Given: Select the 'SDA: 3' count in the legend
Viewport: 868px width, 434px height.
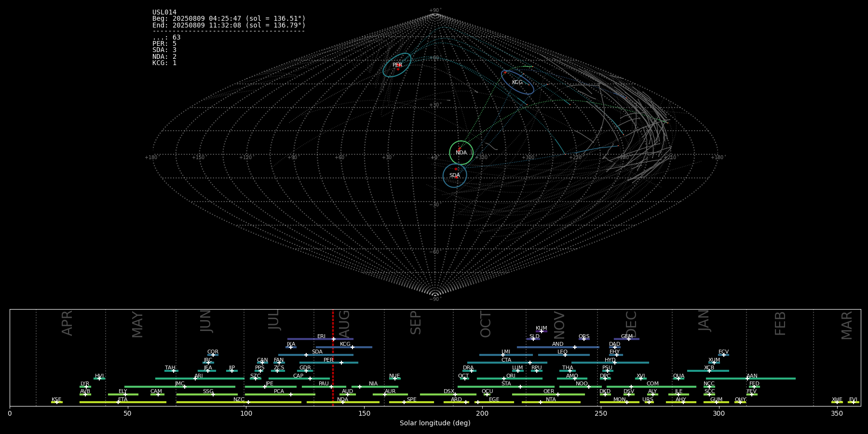Looking at the screenshot, I should coord(164,50).
